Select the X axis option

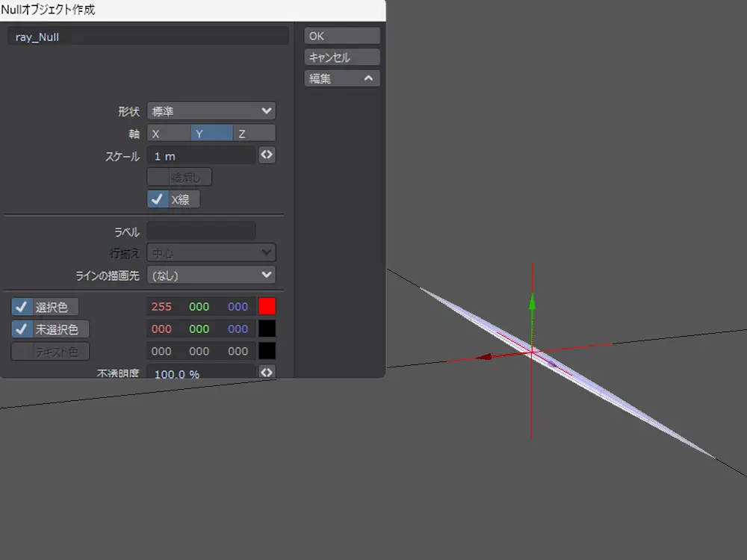168,134
